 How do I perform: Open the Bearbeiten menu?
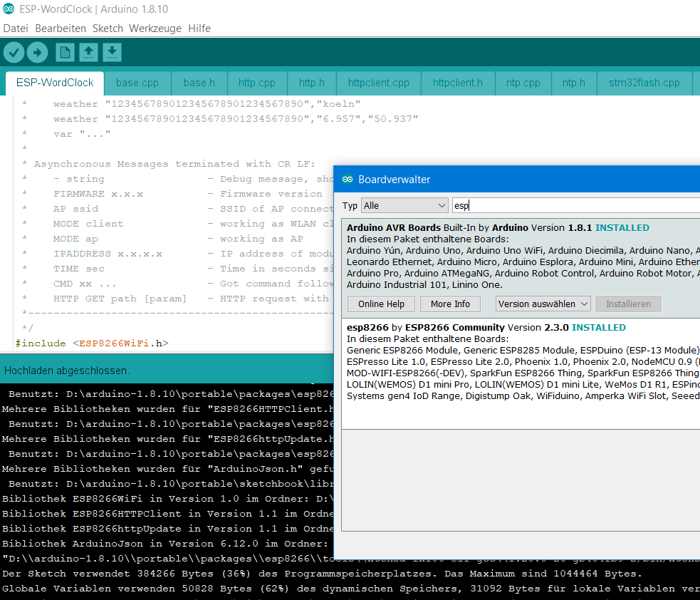(x=61, y=28)
